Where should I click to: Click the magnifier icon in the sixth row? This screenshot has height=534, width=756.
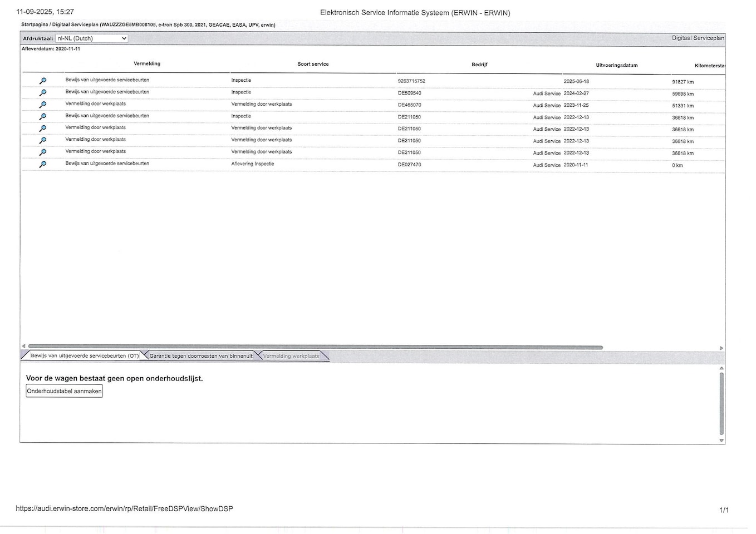coord(43,140)
